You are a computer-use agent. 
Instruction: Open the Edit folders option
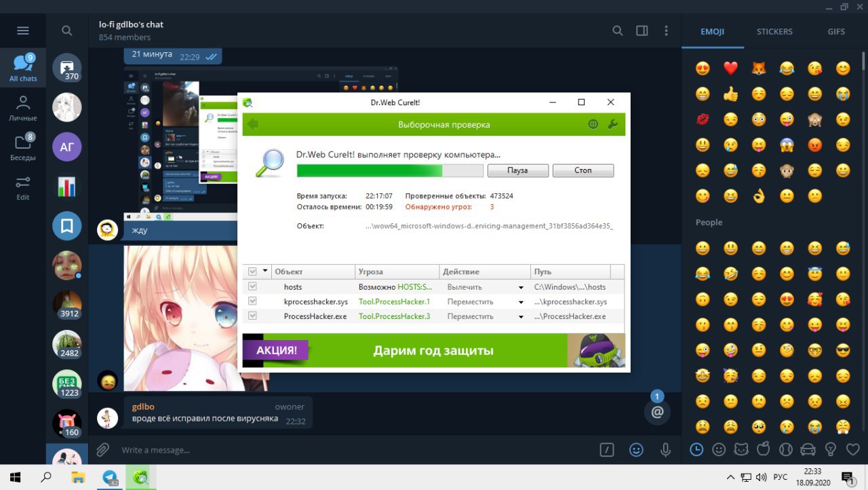click(23, 187)
